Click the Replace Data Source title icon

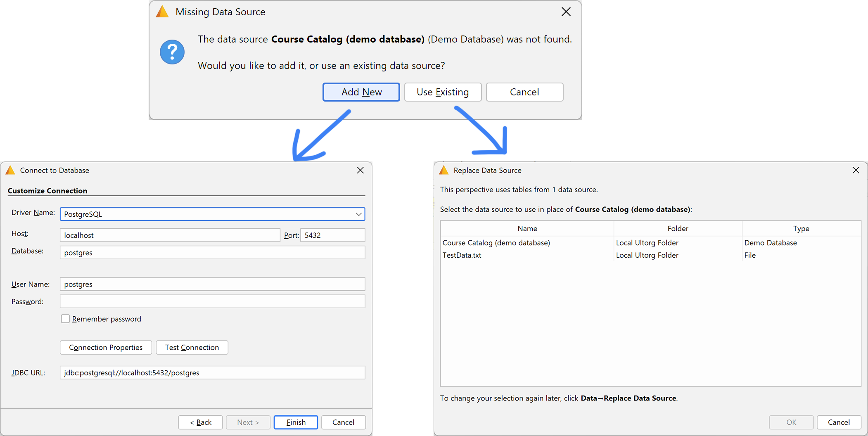click(x=444, y=170)
